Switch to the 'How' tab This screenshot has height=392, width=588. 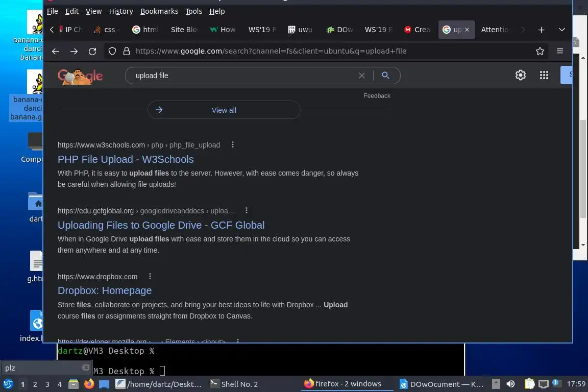pos(223,30)
